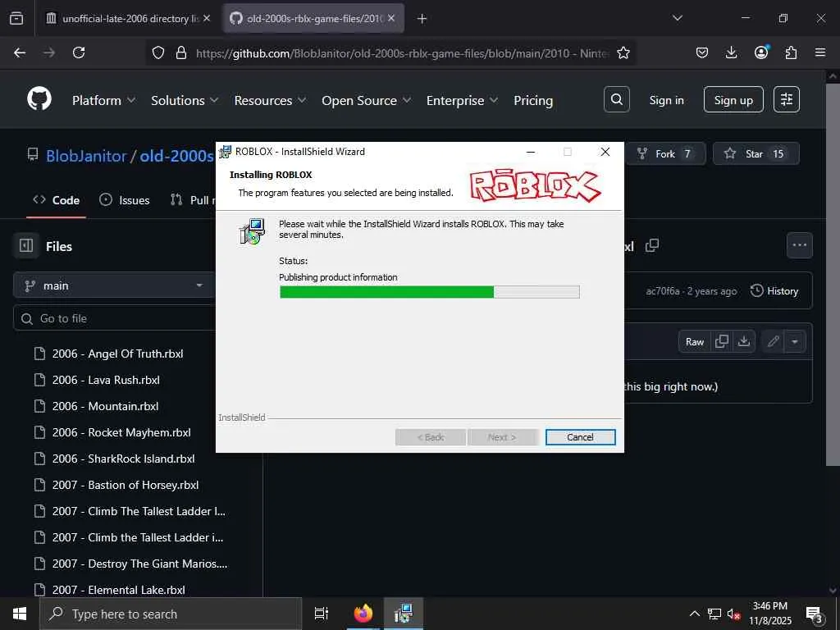Open the notification center icon
Screen dimensions: 840x630
(815, 614)
